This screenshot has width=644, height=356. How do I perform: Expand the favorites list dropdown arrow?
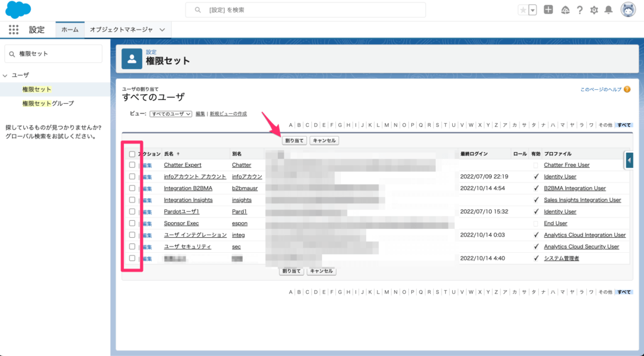point(533,10)
